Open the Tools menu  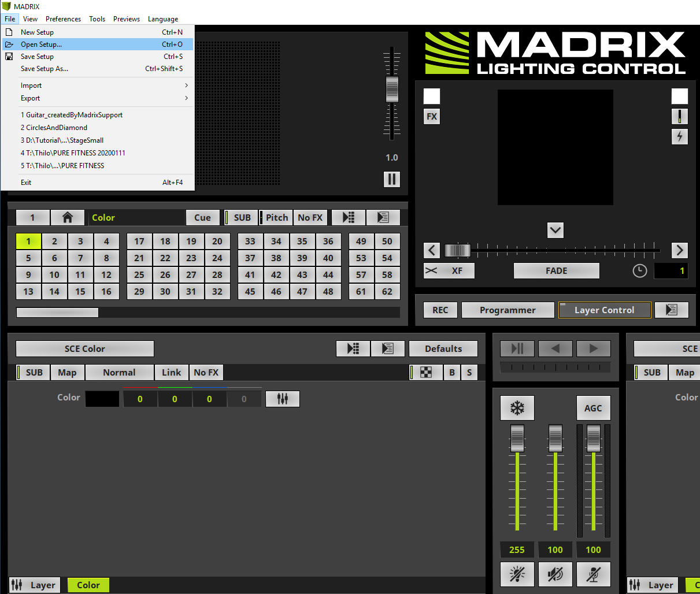tap(97, 19)
